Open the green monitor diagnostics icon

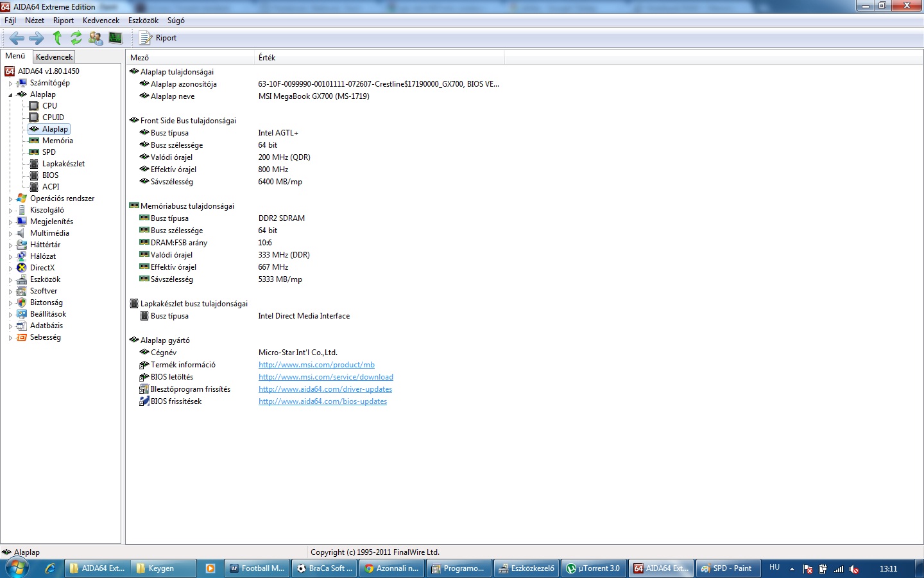116,38
